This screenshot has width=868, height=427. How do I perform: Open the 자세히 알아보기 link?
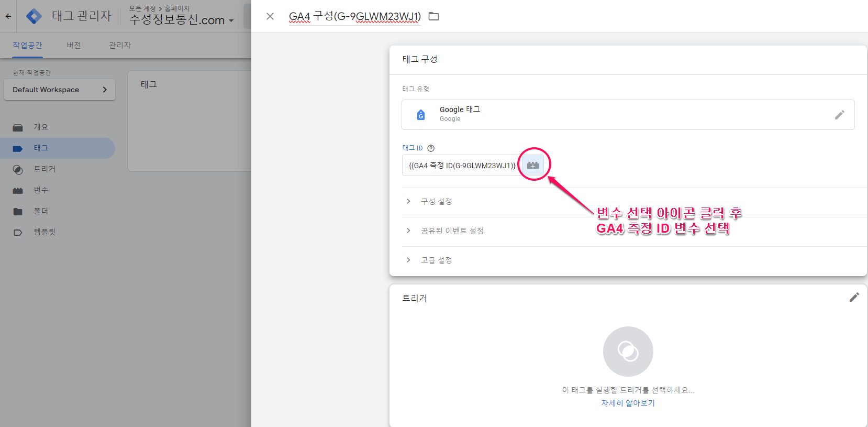[628, 403]
